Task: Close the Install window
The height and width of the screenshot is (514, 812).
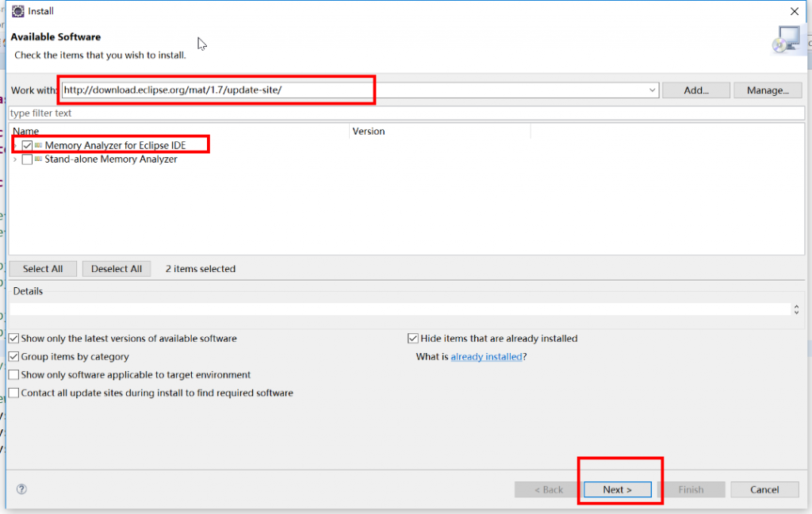Action: pos(795,11)
